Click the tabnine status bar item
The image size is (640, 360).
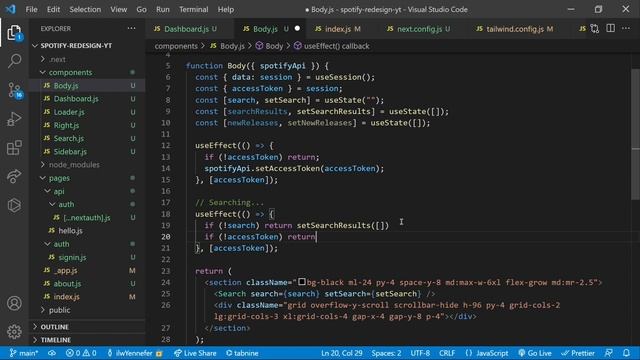coord(242,353)
